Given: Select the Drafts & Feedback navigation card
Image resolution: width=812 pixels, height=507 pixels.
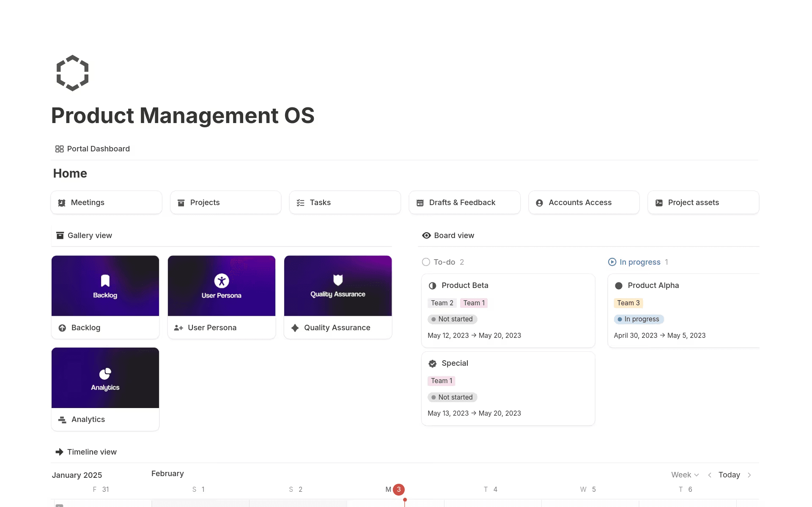Looking at the screenshot, I should tap(464, 203).
